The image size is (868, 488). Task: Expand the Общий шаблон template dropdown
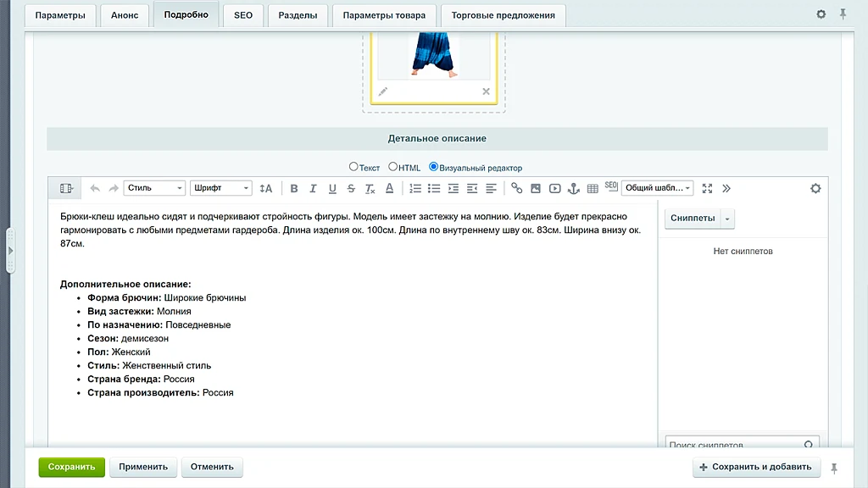tap(657, 188)
